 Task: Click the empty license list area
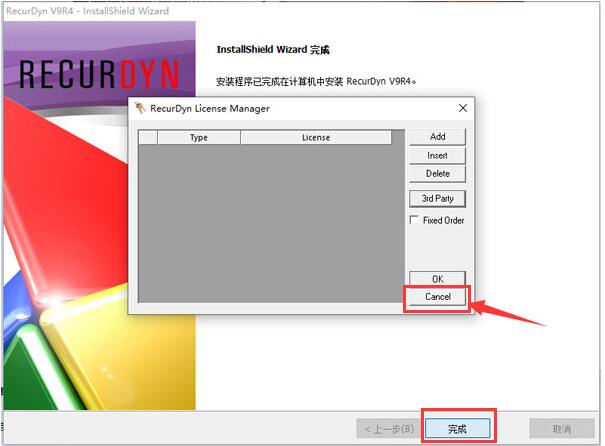click(272, 224)
